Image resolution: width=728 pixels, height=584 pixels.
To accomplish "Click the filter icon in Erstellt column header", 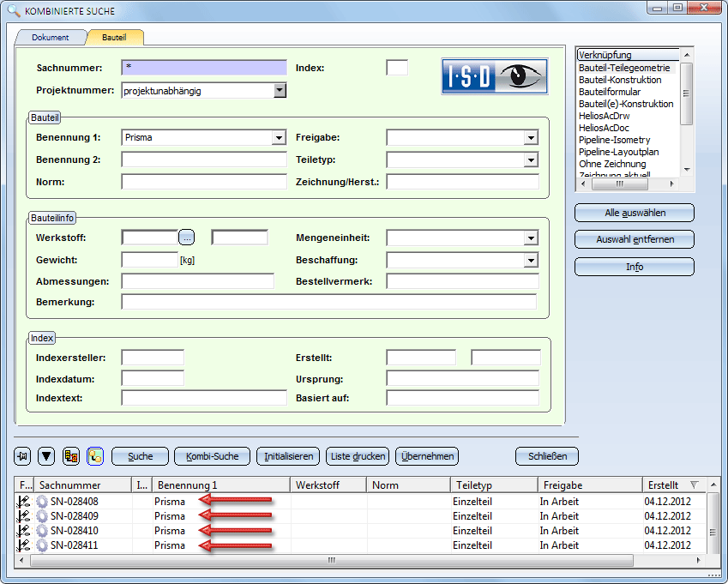I will pyautogui.click(x=694, y=485).
